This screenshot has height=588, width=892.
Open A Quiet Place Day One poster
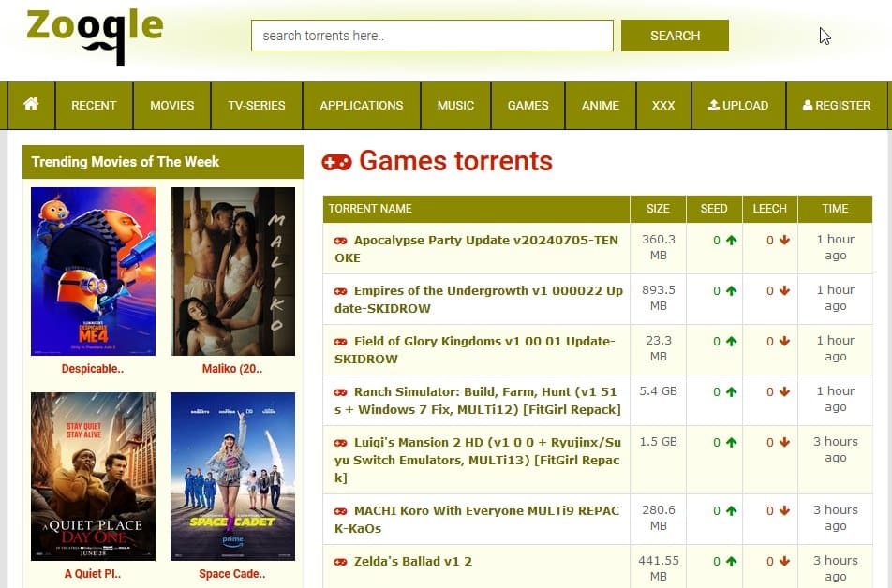(x=94, y=477)
